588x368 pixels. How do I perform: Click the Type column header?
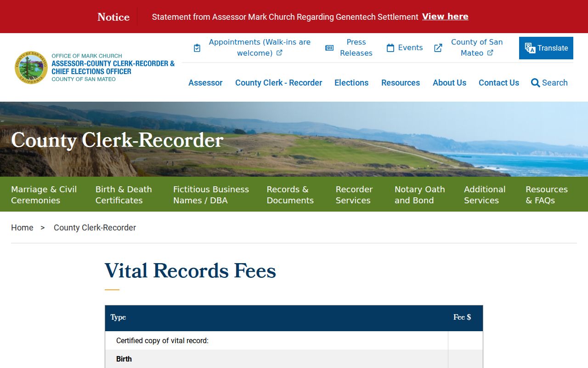click(118, 317)
